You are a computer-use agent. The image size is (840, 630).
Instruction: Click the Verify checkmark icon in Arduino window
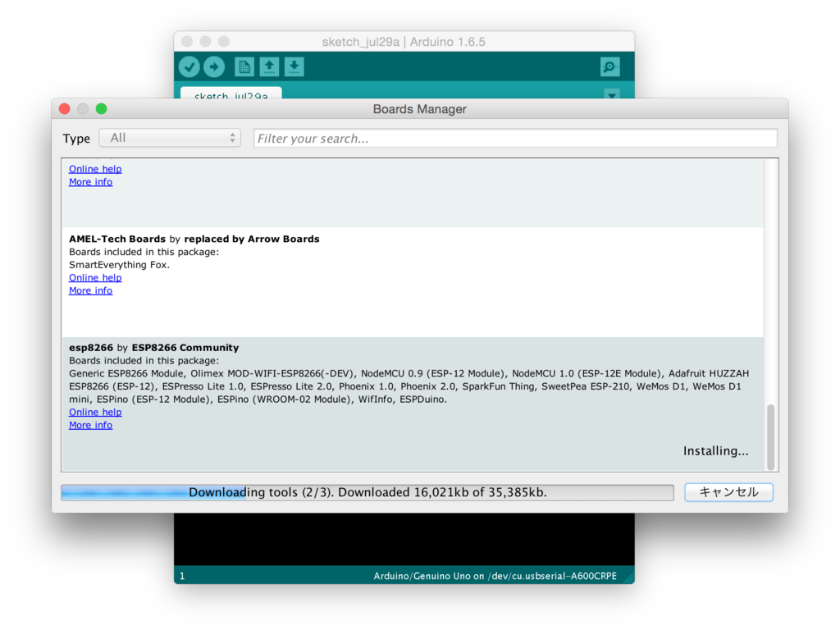(x=189, y=67)
